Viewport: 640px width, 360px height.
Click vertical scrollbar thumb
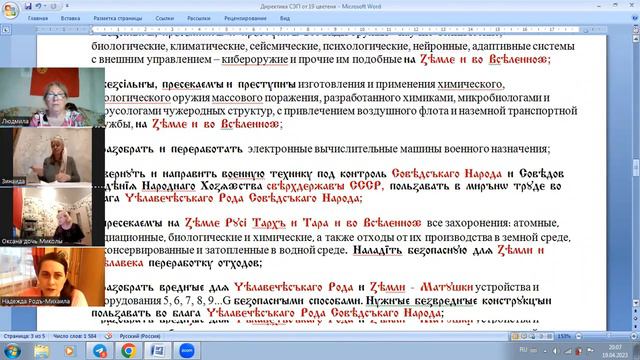pyautogui.click(x=636, y=167)
